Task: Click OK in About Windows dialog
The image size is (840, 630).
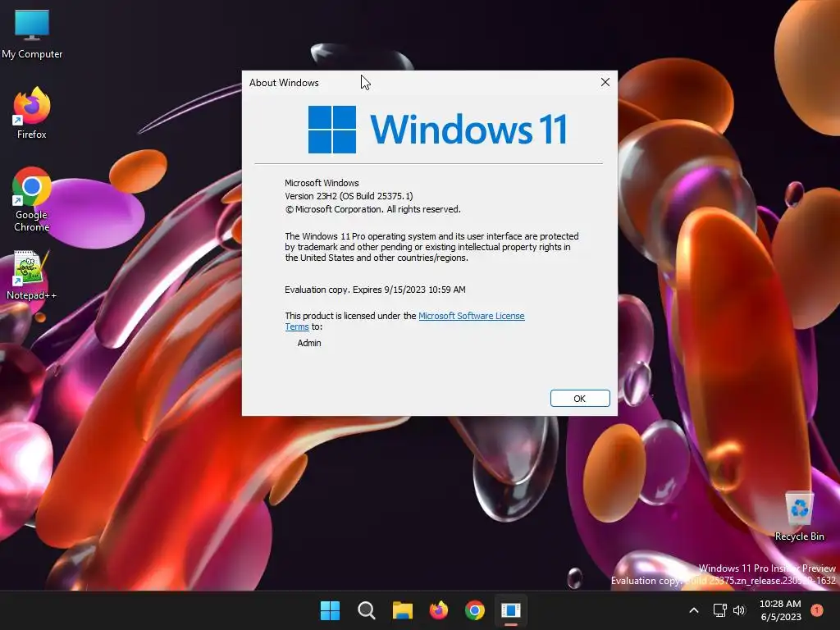Action: [580, 399]
